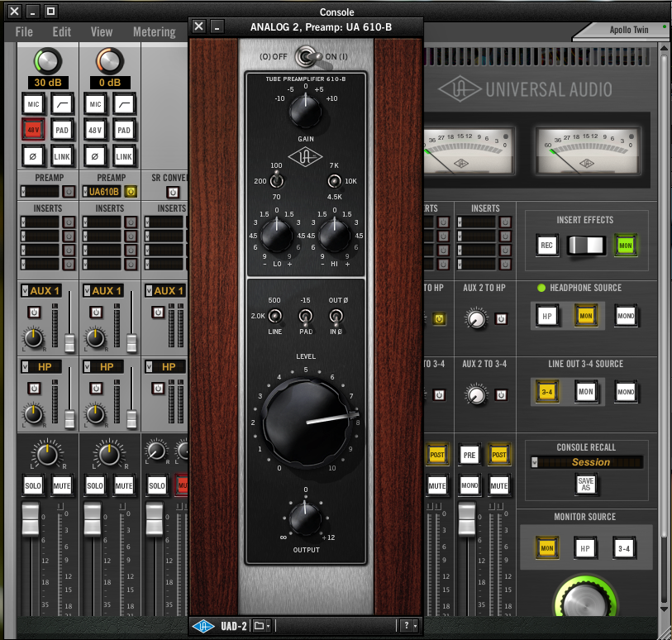Toggle polarity invert on channel 2
The width and height of the screenshot is (672, 640).
(95, 156)
